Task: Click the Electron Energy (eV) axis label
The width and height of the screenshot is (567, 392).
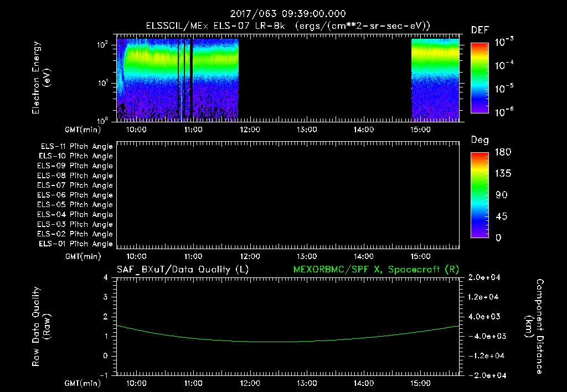Action: pyautogui.click(x=41, y=78)
